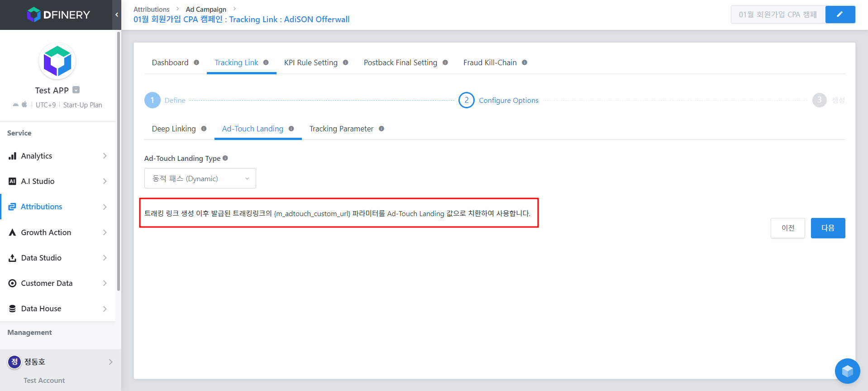Open the chat support widget

point(848,371)
